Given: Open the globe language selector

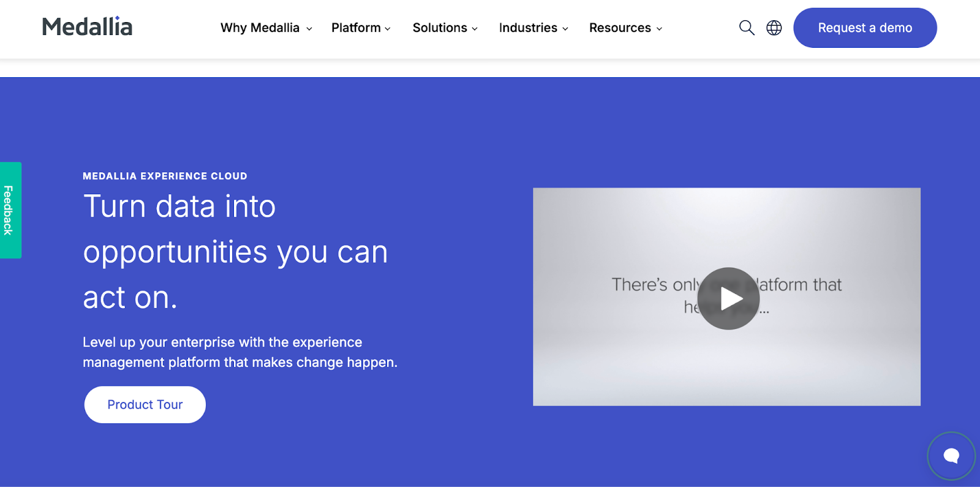Looking at the screenshot, I should click(x=774, y=28).
